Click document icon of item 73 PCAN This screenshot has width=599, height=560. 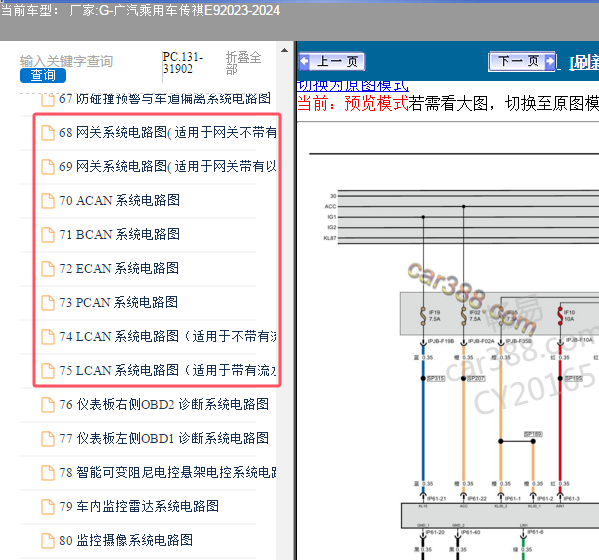click(48, 303)
